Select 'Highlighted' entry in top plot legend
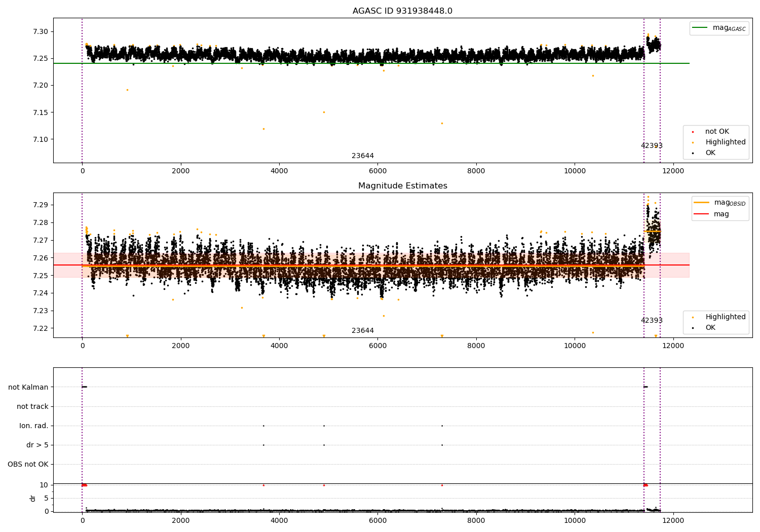 point(725,142)
